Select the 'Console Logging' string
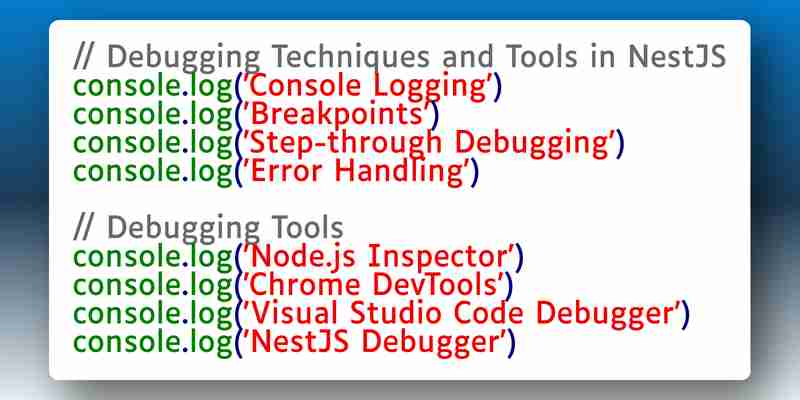Screen dimensions: 800x400 pos(368,86)
